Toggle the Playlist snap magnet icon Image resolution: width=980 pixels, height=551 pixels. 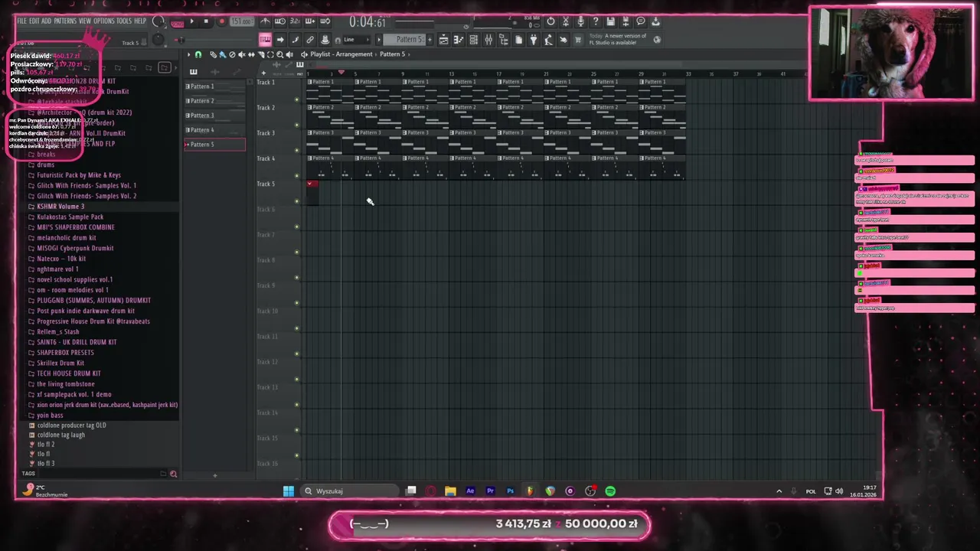tap(198, 54)
